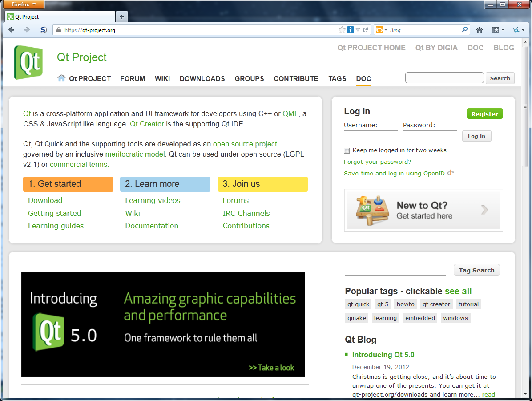Viewport: 532px width, 401px height.
Task: Click the qt creator tag
Action: [x=436, y=304]
